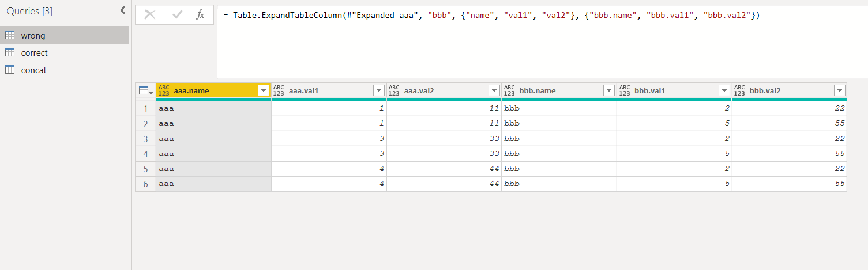Open the aaa.val1 column filter dropdown
This screenshot has width=868, height=270.
(x=379, y=91)
